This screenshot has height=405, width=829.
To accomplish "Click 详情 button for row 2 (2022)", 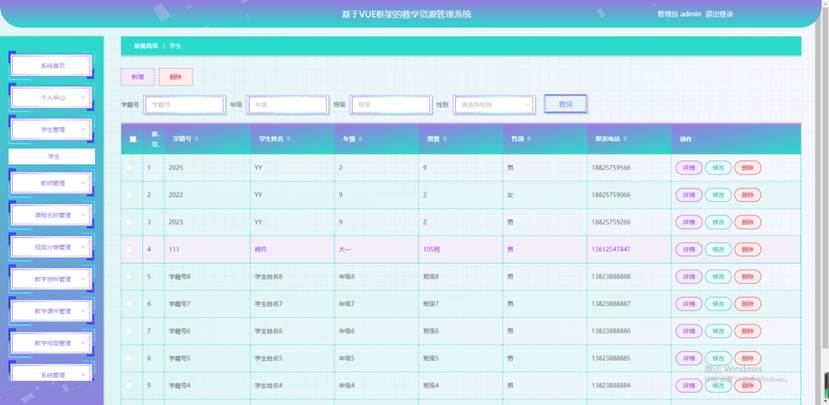I will pos(689,195).
